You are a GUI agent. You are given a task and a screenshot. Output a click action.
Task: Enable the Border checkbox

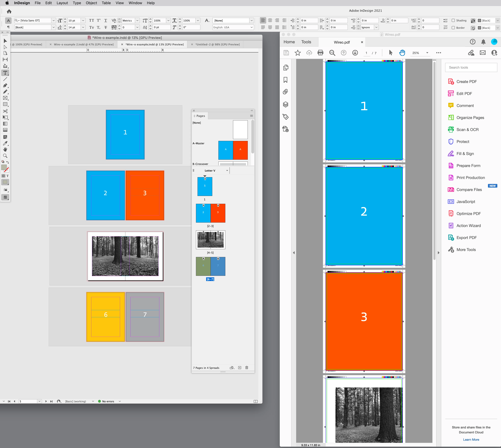453,28
